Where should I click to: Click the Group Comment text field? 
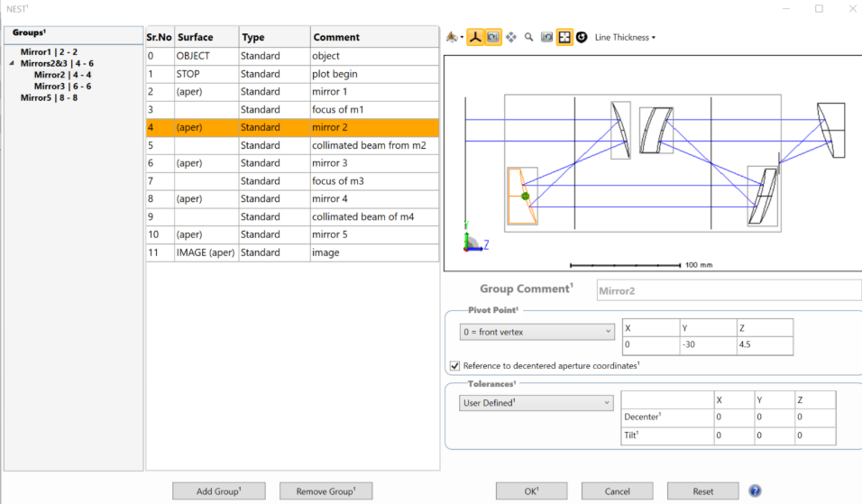[x=729, y=289]
